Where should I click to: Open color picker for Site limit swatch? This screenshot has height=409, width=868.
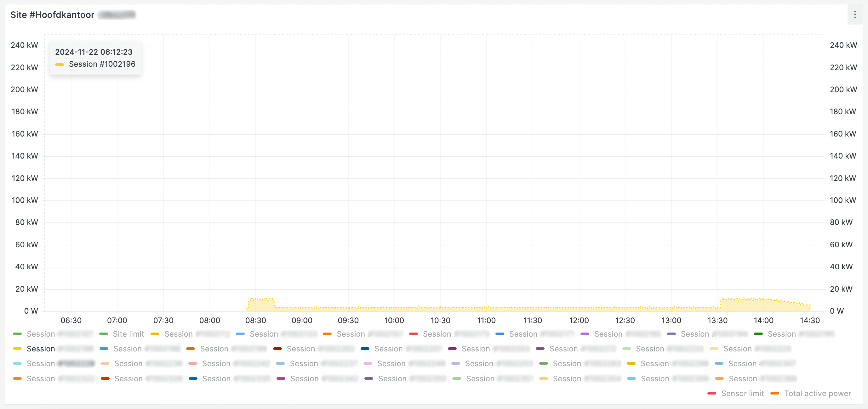(x=104, y=334)
